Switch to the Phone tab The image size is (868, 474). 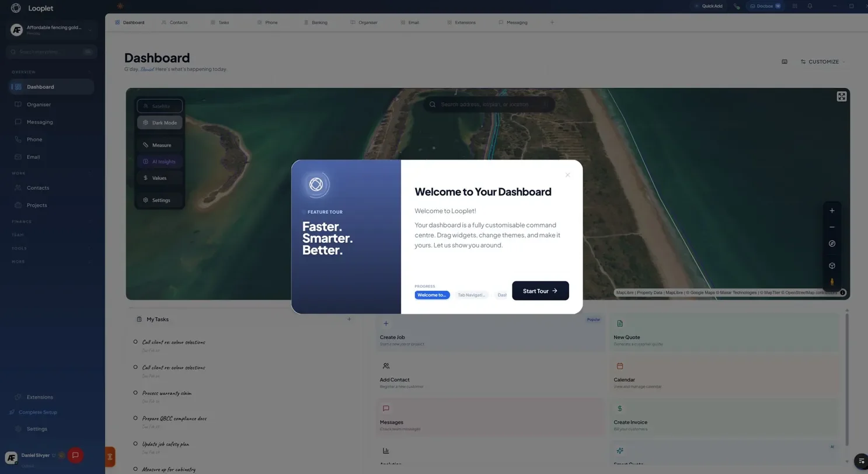click(267, 22)
